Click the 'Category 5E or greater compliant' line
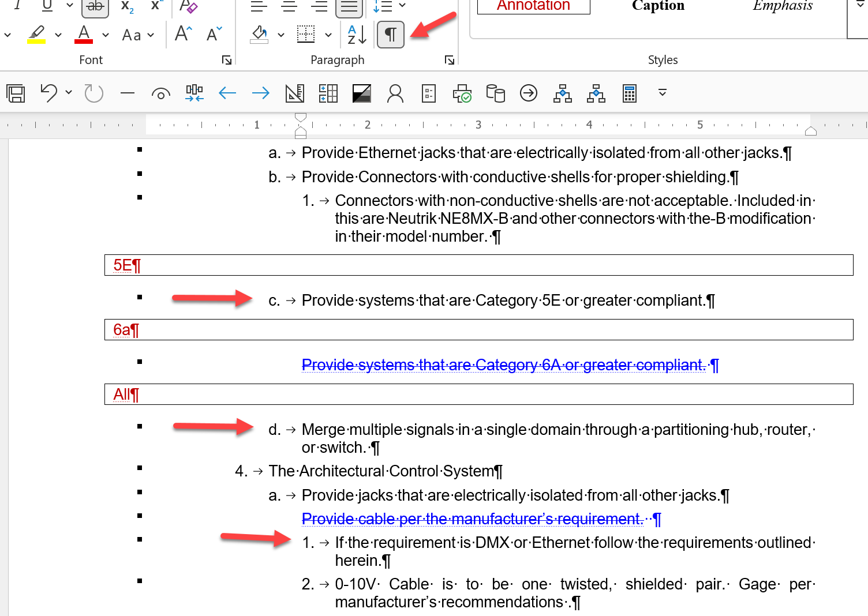The width and height of the screenshot is (868, 616). click(x=508, y=301)
